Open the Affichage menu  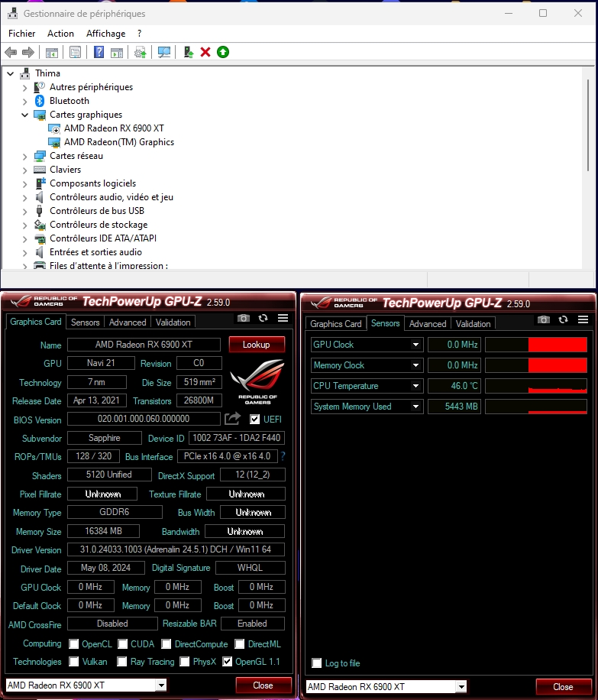click(x=105, y=34)
